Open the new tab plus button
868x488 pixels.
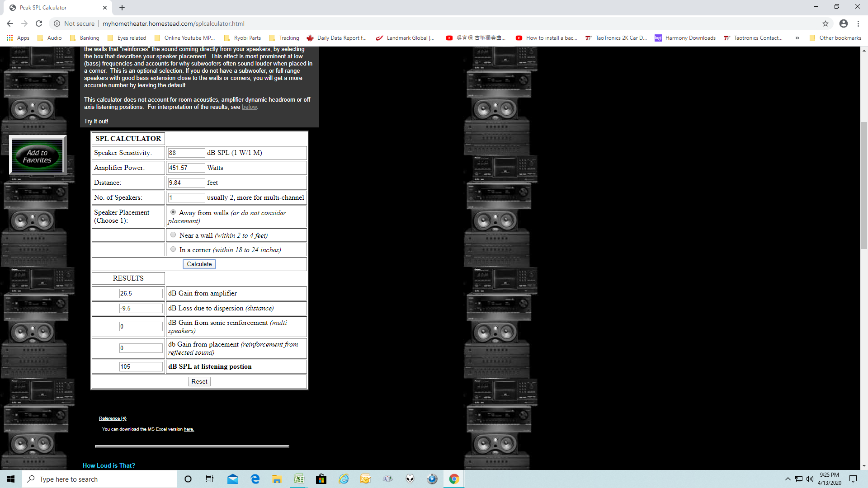(x=122, y=8)
